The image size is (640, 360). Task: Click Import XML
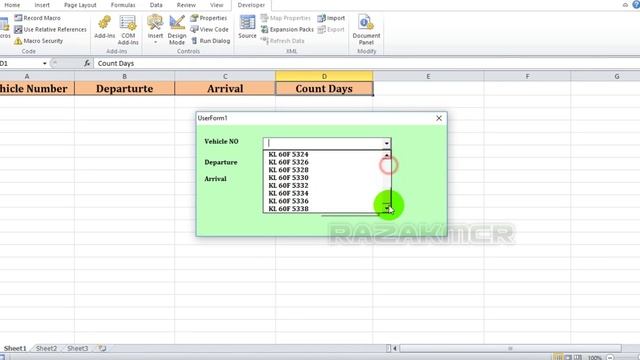tap(331, 18)
